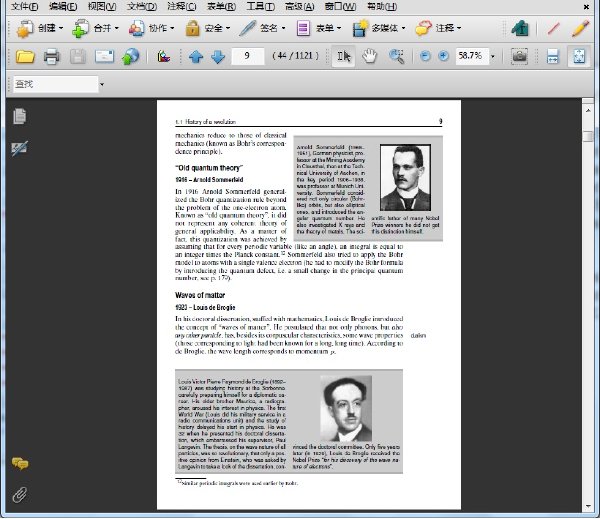Open the 工具(T) menu

coord(260,7)
